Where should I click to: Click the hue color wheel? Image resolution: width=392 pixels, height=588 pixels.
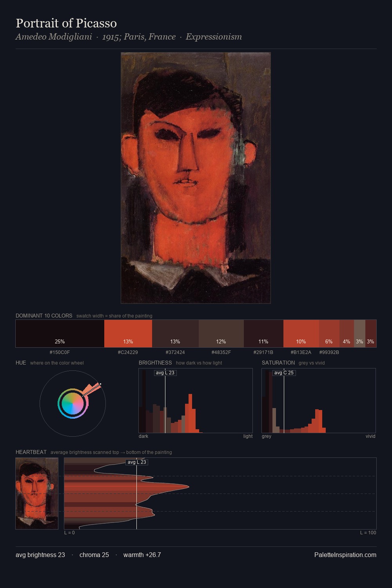click(73, 403)
